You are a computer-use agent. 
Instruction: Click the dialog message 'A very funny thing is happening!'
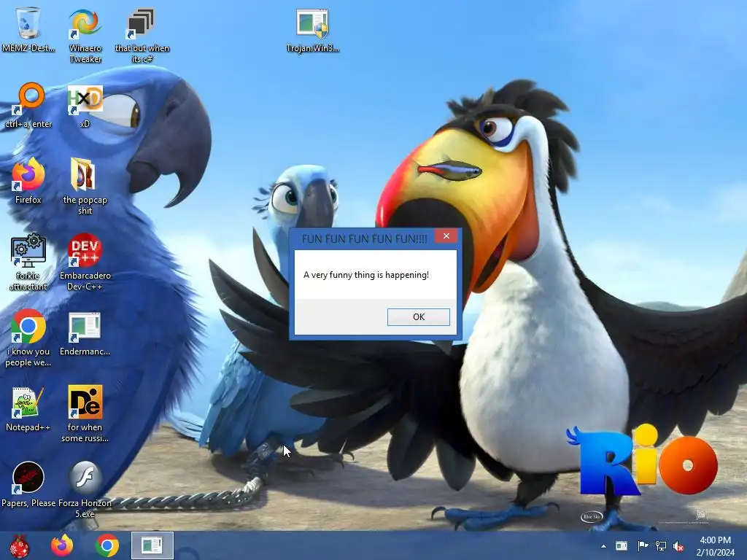click(x=366, y=275)
